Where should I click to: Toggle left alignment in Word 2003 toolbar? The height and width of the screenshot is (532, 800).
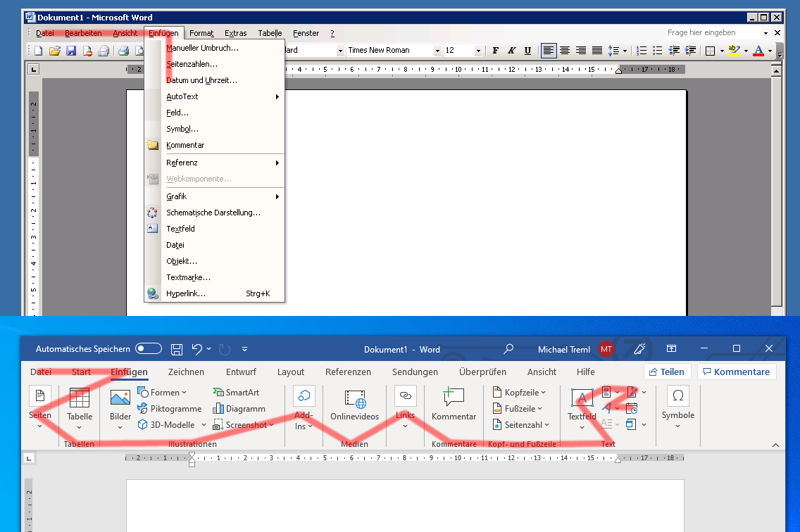549,51
